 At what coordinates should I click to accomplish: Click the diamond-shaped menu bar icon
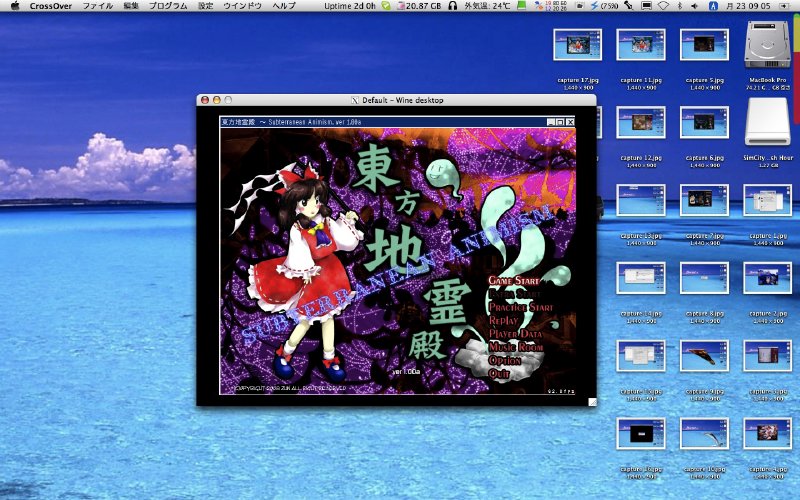point(663,6)
